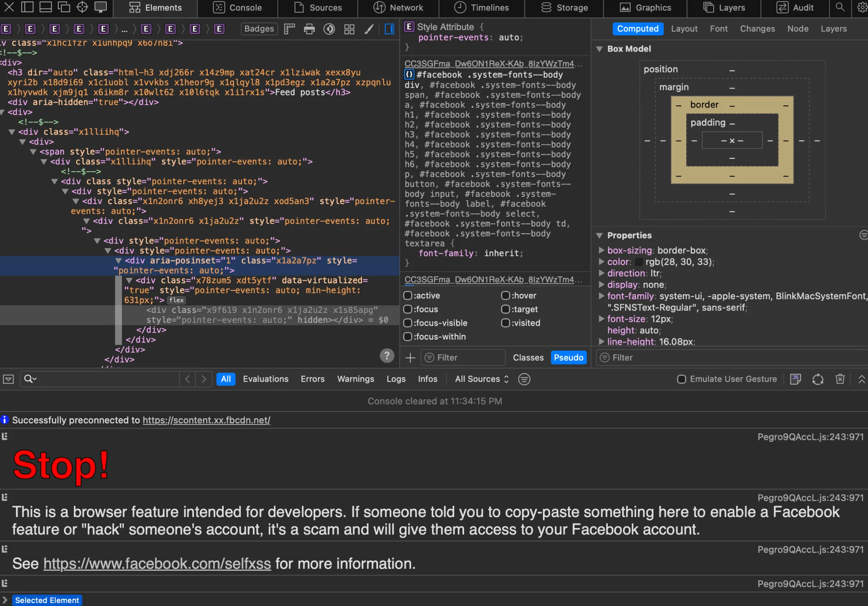
Task: Expand the box-sizing property
Action: click(x=601, y=250)
